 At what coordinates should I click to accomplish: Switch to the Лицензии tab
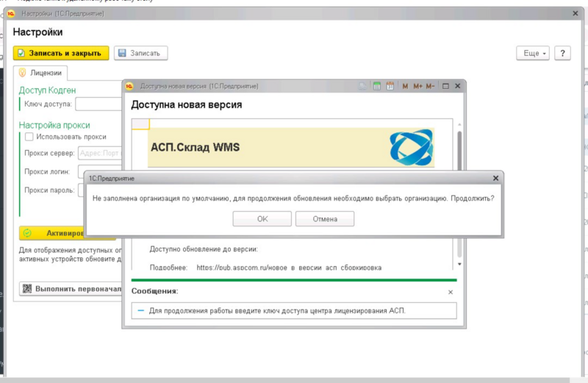point(40,73)
